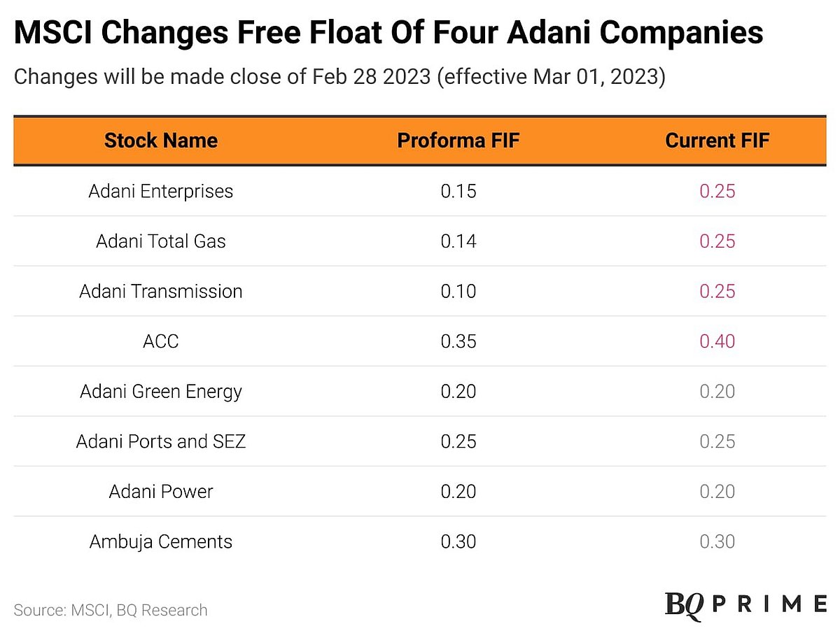
Task: Click the subtitle about Feb 28 2023 changes
Action: coord(339,76)
